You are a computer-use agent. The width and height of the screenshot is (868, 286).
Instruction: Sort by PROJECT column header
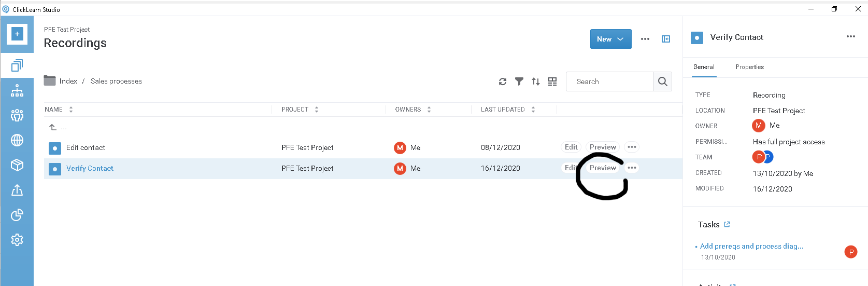click(x=300, y=110)
